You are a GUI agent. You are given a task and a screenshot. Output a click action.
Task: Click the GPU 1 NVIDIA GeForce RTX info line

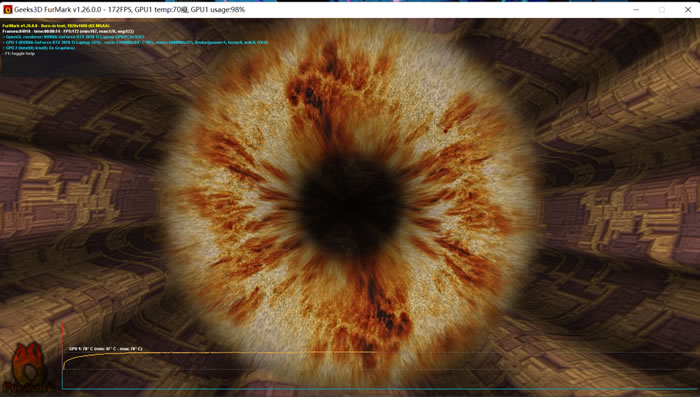tap(135, 42)
